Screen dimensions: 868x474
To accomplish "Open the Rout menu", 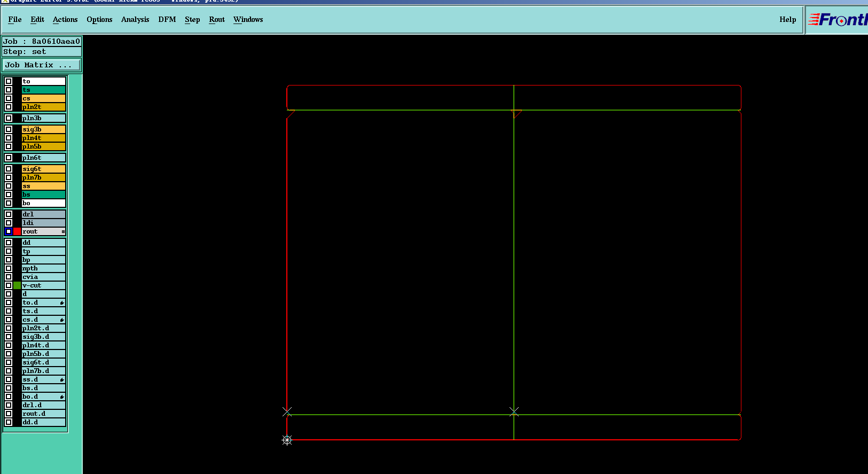I will pos(217,20).
